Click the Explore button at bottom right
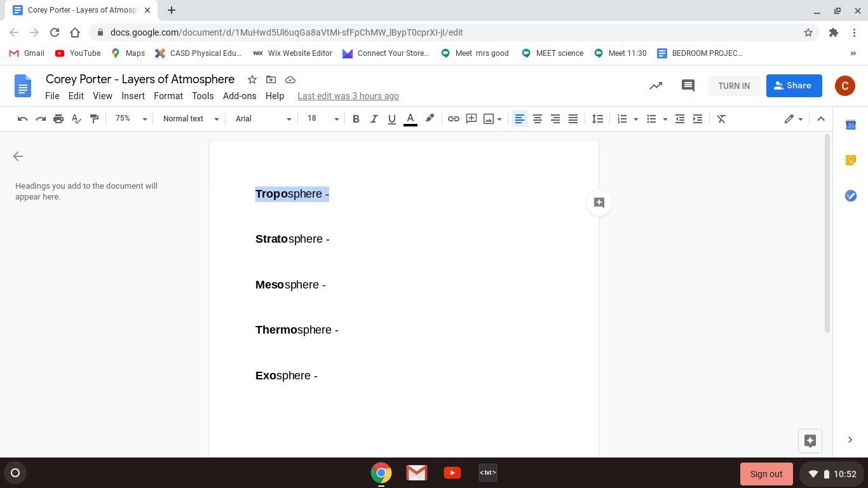 pyautogui.click(x=810, y=440)
